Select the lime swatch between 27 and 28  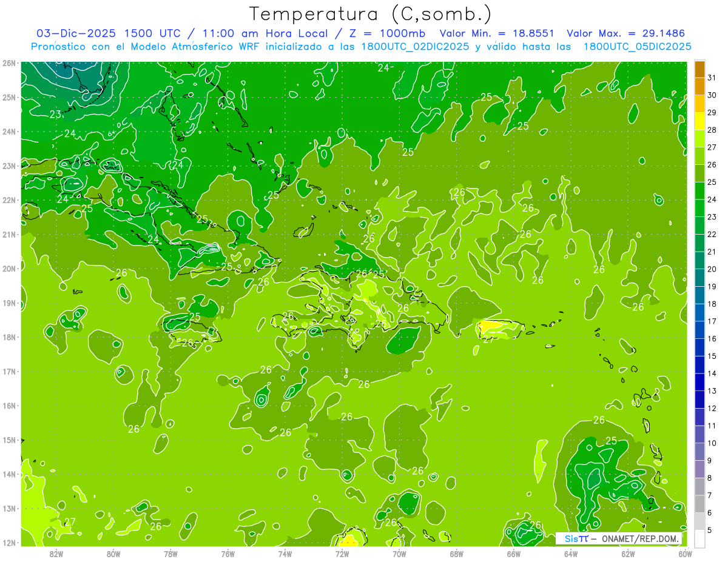click(700, 139)
